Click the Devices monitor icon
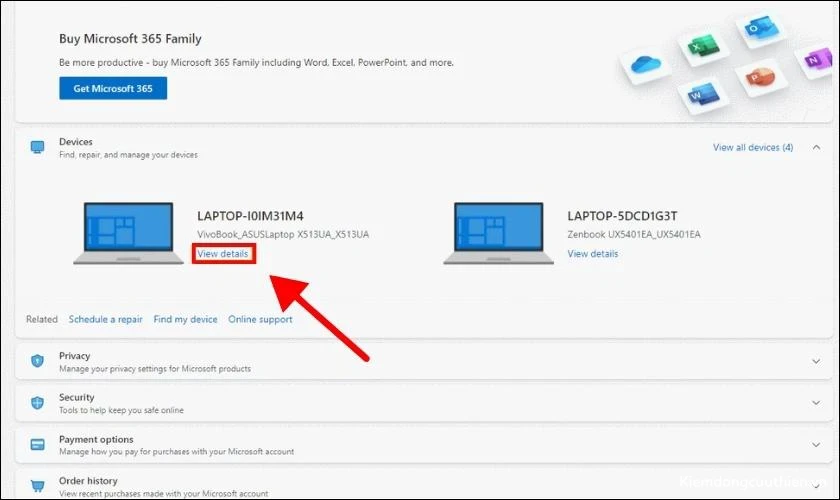This screenshot has height=500, width=840. (x=38, y=147)
